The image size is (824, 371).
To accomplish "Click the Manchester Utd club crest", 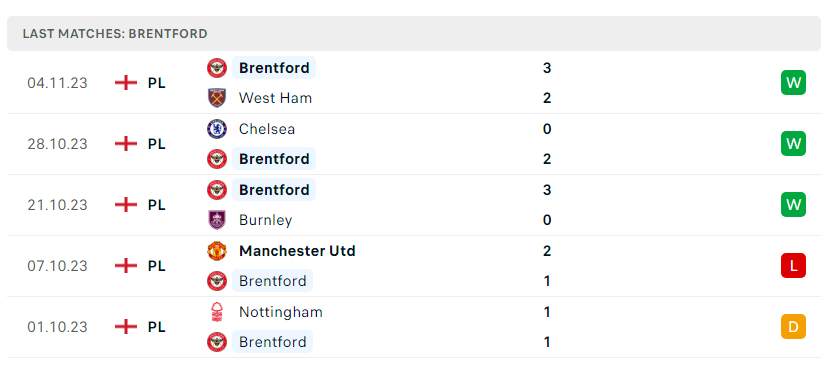I will [217, 251].
